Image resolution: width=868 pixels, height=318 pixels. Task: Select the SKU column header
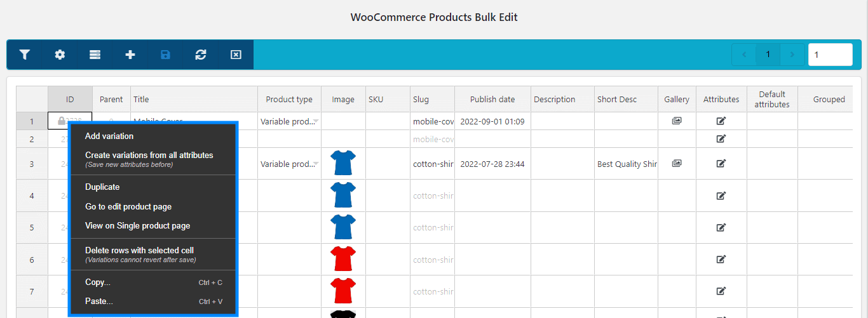[388, 99]
